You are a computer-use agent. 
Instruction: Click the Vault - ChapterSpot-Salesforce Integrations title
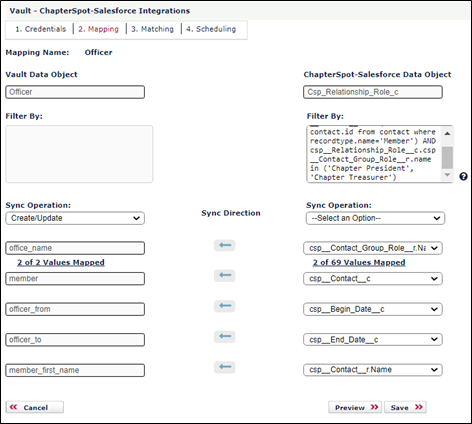click(x=100, y=11)
